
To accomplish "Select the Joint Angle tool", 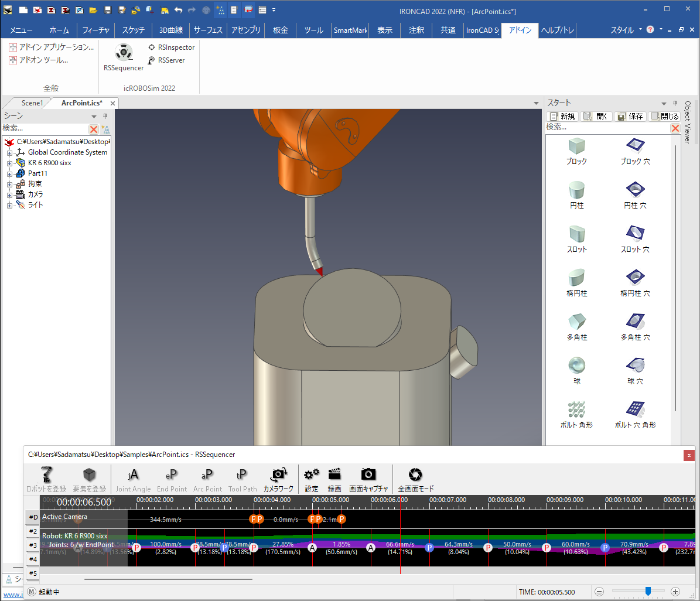I will coord(133,475).
